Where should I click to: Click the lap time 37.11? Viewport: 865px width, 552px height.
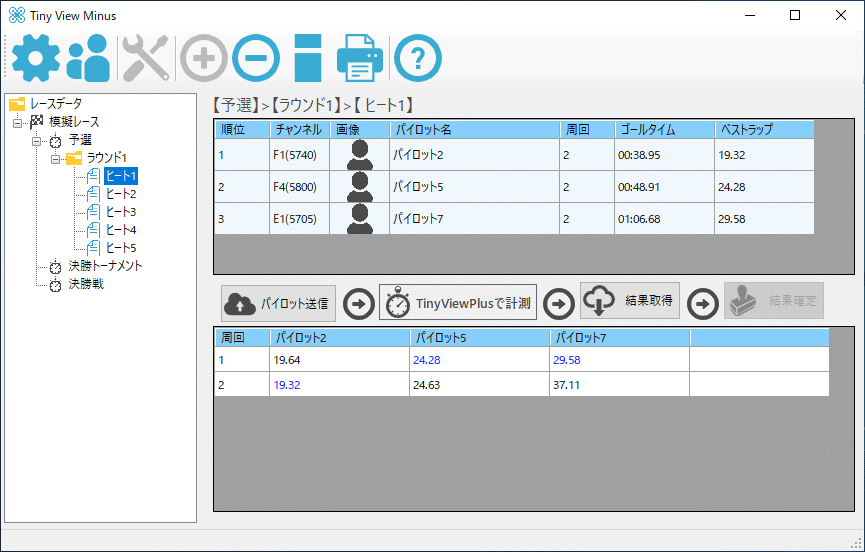(x=619, y=385)
